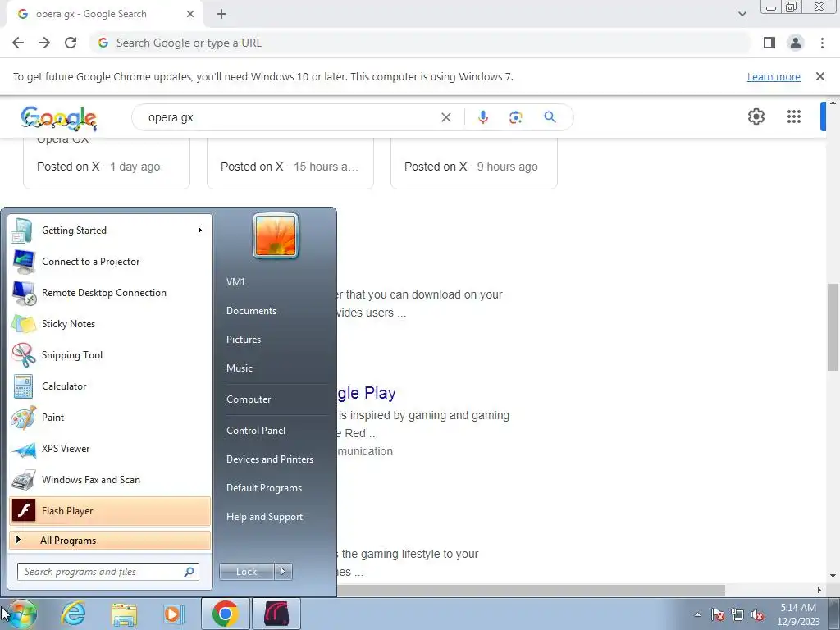The height and width of the screenshot is (630, 840).
Task: Launch Remote Desktop Connection
Action: pos(110,293)
